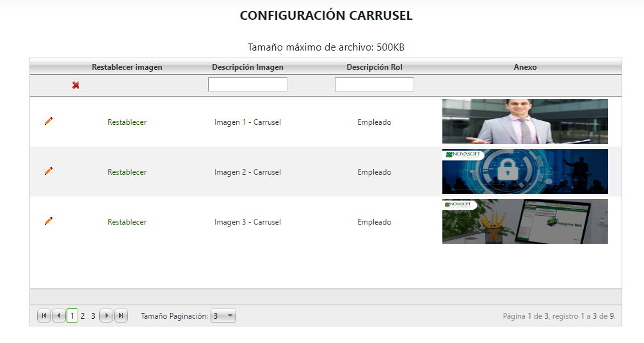Go to next page button

click(x=106, y=315)
